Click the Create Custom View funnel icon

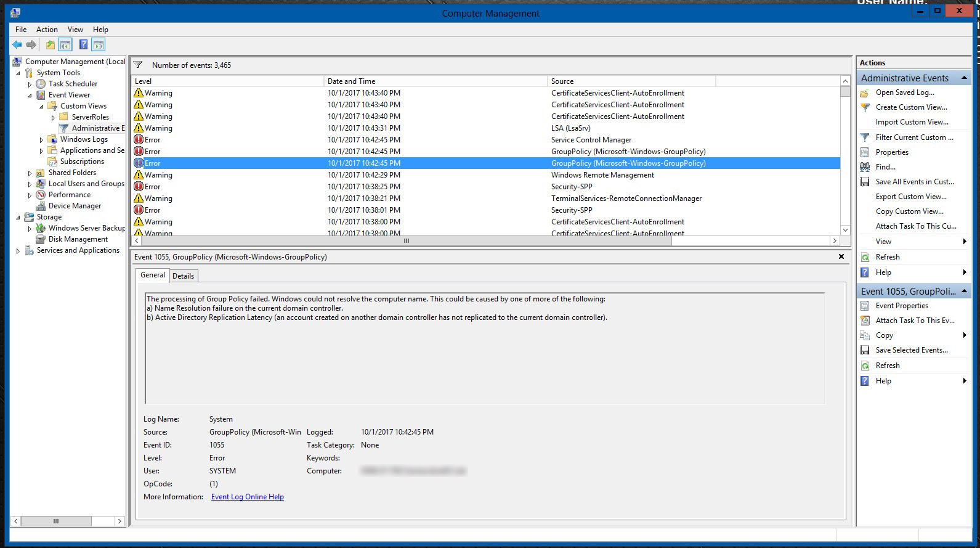pyautogui.click(x=865, y=107)
